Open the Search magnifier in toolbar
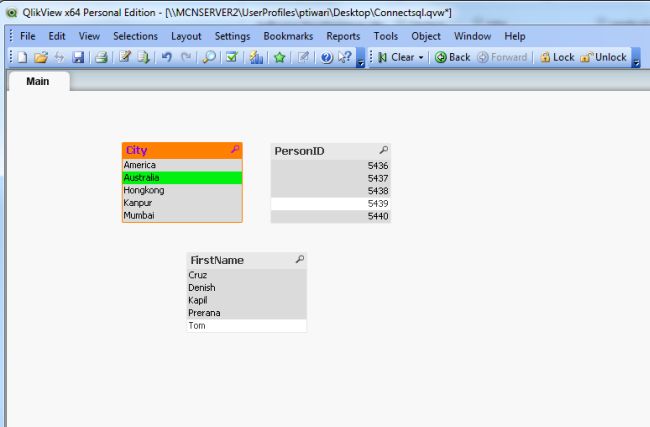The width and height of the screenshot is (650, 427). pos(209,57)
